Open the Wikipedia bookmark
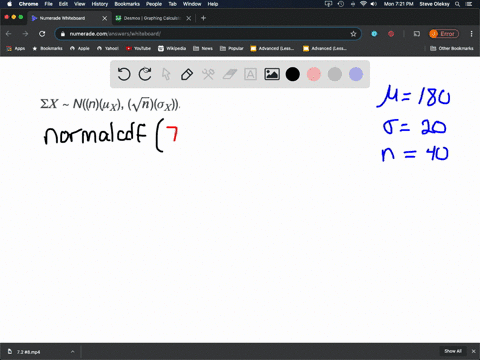The width and height of the screenshot is (480, 360). [172, 48]
